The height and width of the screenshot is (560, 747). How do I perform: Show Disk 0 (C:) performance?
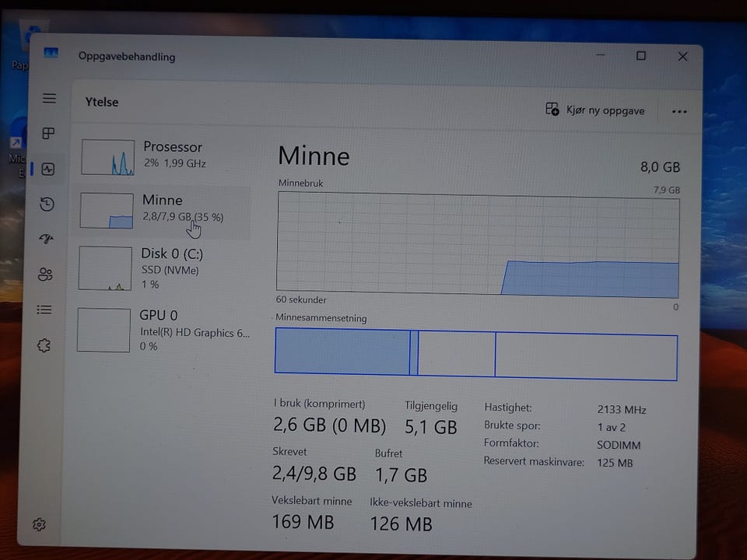pos(163,268)
